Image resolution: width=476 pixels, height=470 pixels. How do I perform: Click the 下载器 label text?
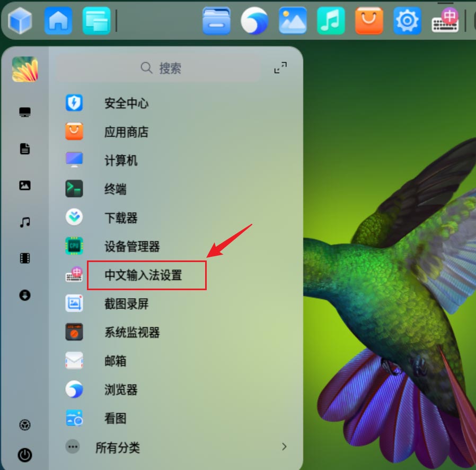pyautogui.click(x=121, y=217)
